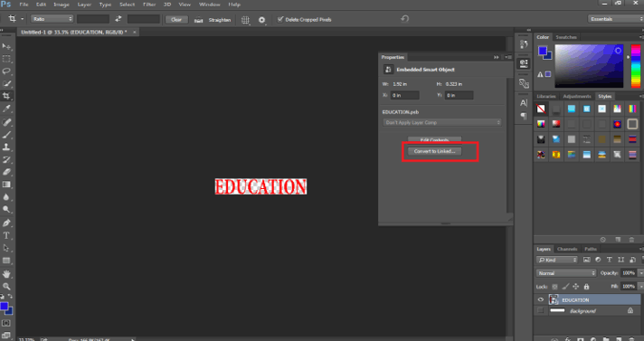The image size is (644, 341).
Task: Toggle lock transparent pixels
Action: [x=554, y=287]
